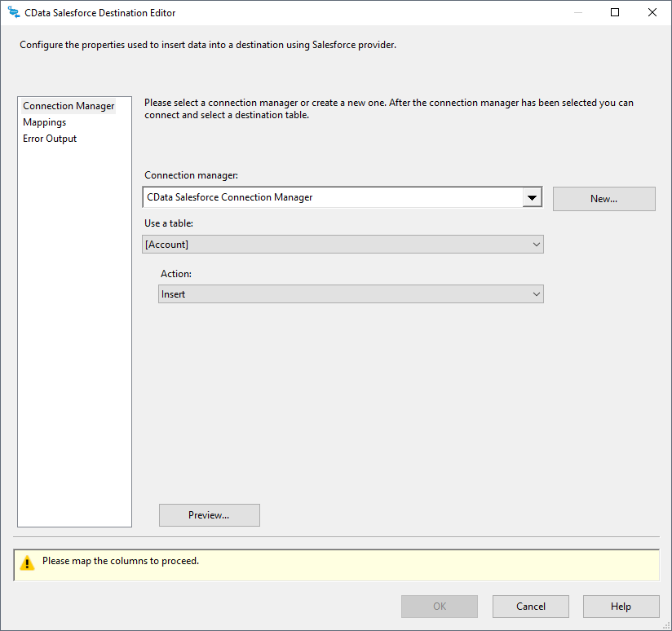Click the New... connection manager button
Screen dimensions: 672x631
[603, 199]
